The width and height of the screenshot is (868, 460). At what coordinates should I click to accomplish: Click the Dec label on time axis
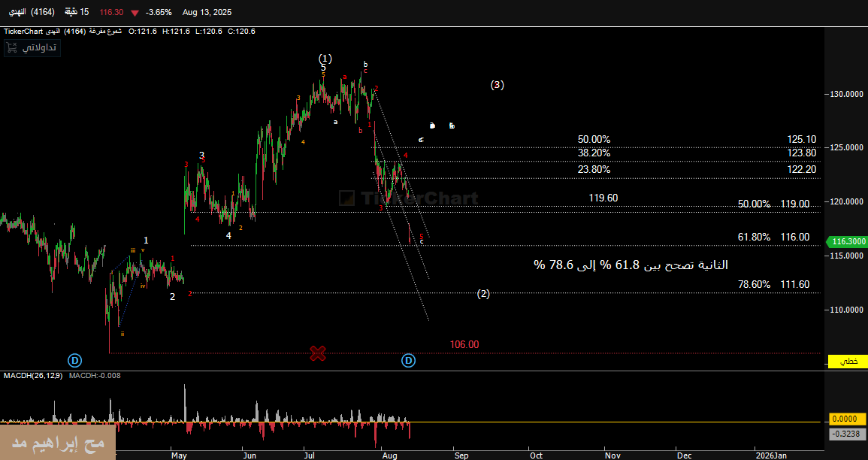point(684,455)
